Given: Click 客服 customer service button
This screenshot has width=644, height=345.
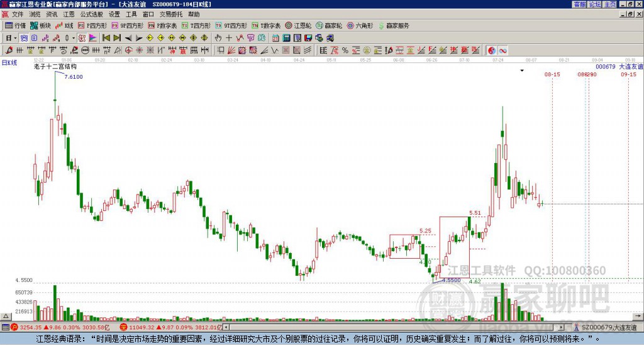Looking at the screenshot, I should (x=579, y=4).
